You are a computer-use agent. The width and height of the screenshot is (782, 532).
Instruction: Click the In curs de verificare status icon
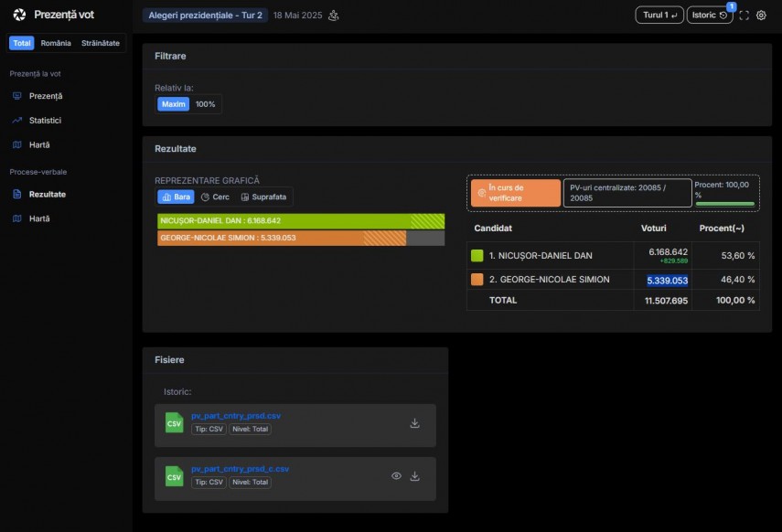point(481,193)
